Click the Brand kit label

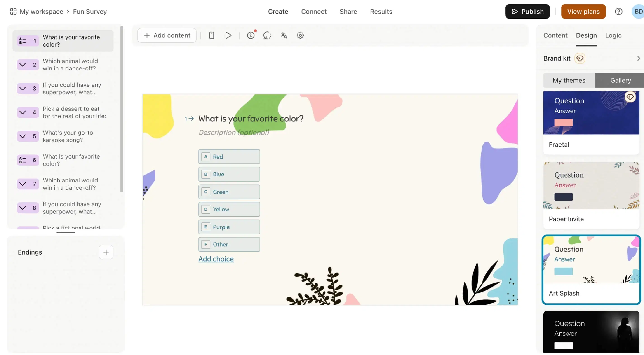click(x=557, y=58)
